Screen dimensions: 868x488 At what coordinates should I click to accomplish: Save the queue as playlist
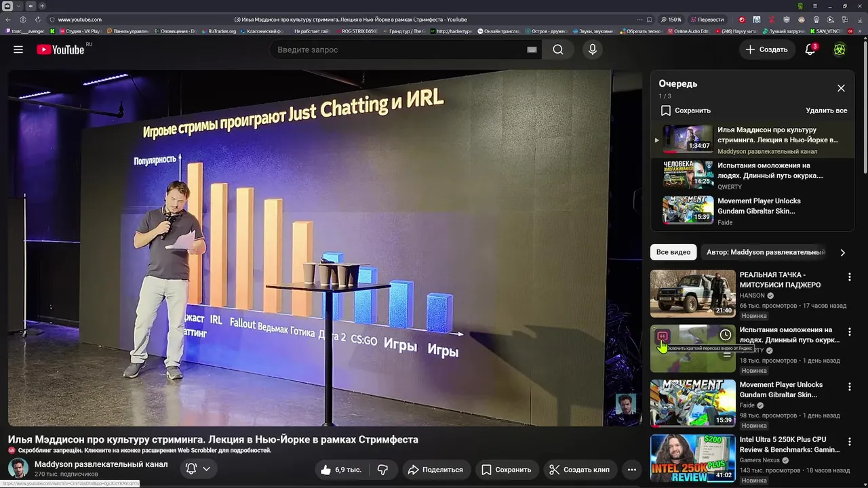[686, 110]
